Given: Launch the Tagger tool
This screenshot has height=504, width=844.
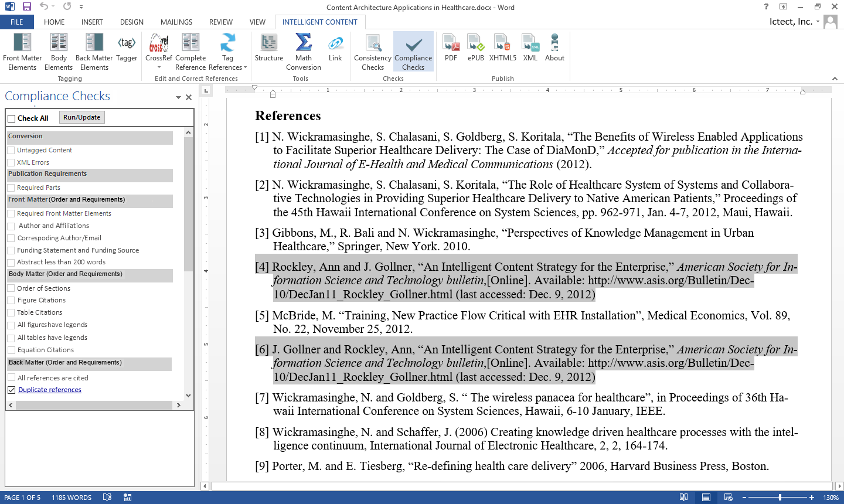Looking at the screenshot, I should pyautogui.click(x=127, y=48).
